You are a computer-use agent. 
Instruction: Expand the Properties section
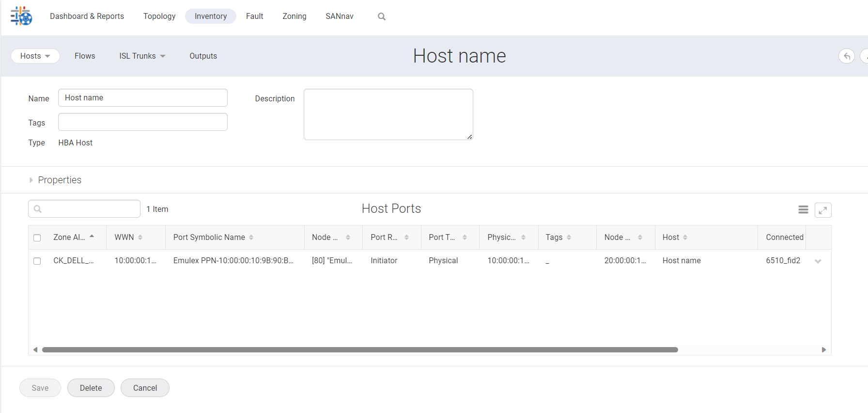[x=31, y=180]
